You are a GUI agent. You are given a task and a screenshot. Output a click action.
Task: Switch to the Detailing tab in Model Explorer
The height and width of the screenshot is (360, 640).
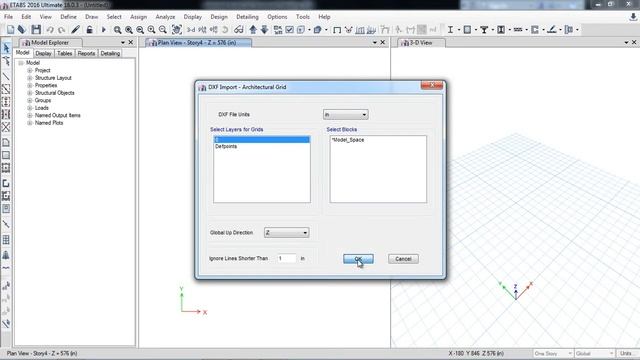tap(110, 53)
